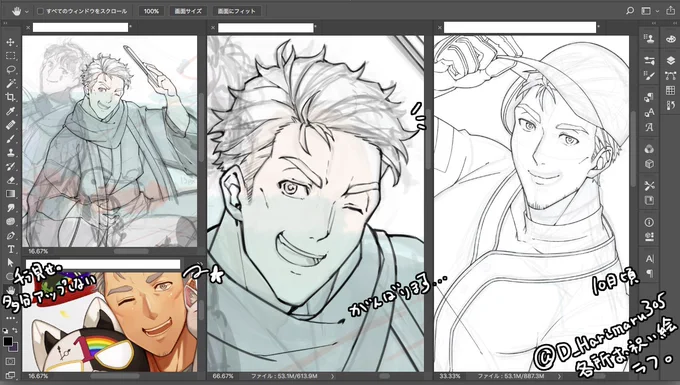This screenshot has height=385, width=680.
Task: Select the History Brush tool
Action: (x=10, y=166)
